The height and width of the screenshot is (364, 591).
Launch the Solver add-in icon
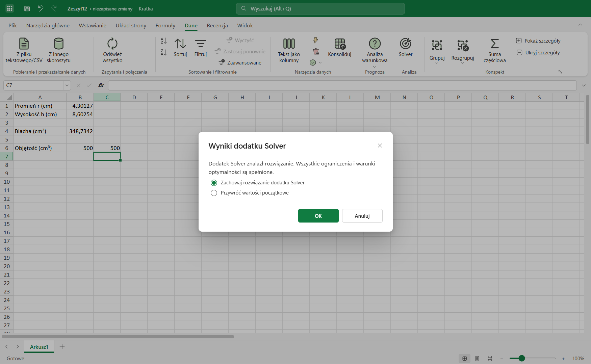405,48
